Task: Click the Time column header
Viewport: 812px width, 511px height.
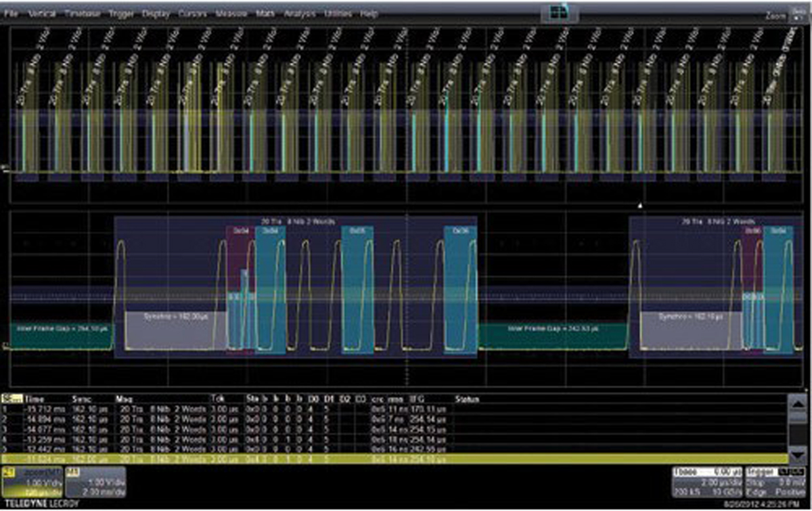Action: (x=35, y=399)
